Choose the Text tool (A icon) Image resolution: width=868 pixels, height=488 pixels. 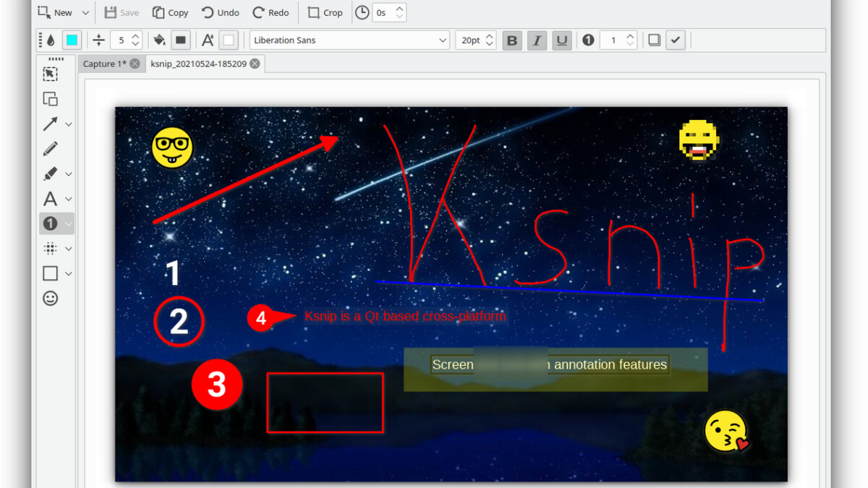tap(50, 199)
